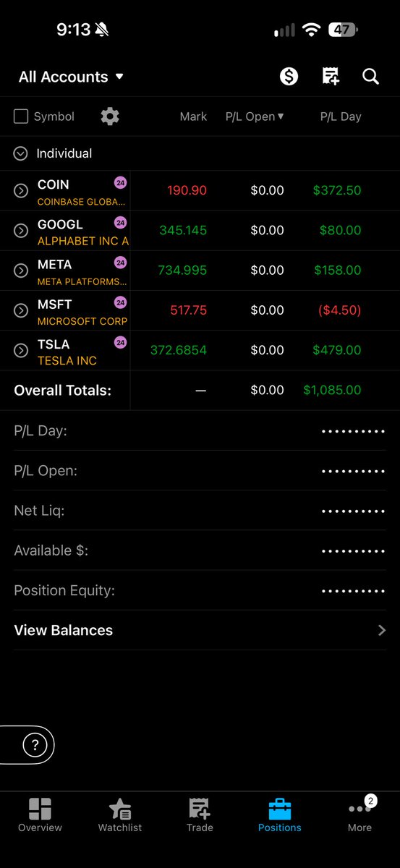Open the Trade tab
400x868 pixels.
coord(200,816)
